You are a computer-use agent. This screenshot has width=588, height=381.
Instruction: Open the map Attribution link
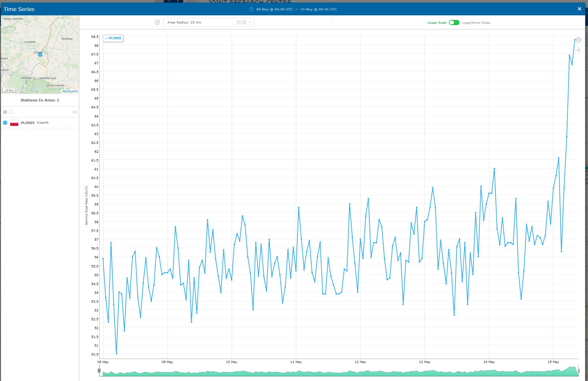pyautogui.click(x=70, y=91)
